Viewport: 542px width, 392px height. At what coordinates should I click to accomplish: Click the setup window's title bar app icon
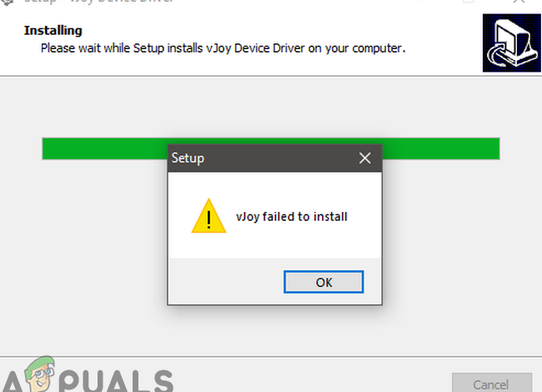coord(8,2)
